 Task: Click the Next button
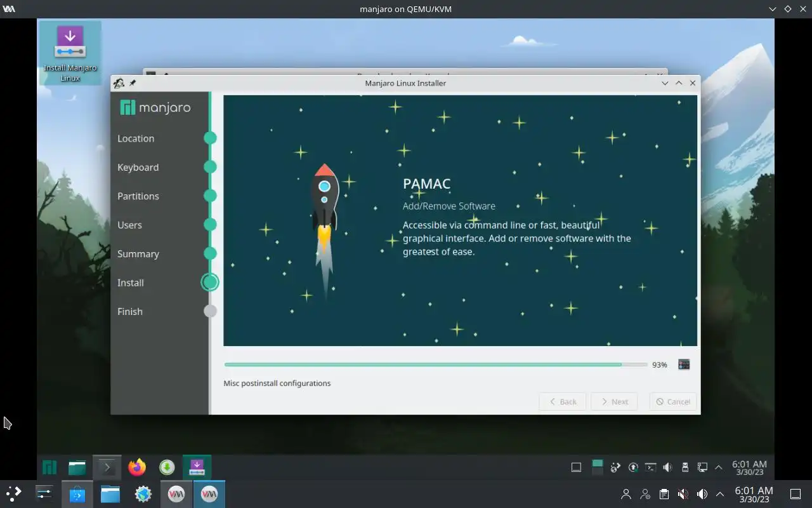coord(614,401)
